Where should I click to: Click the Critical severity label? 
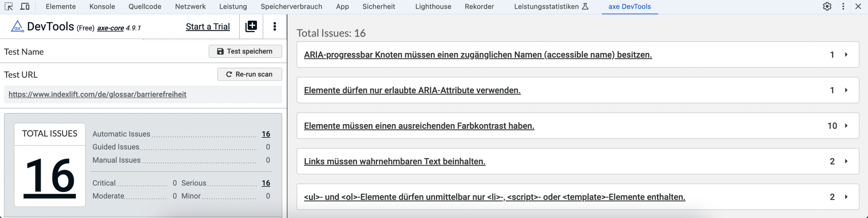104,183
